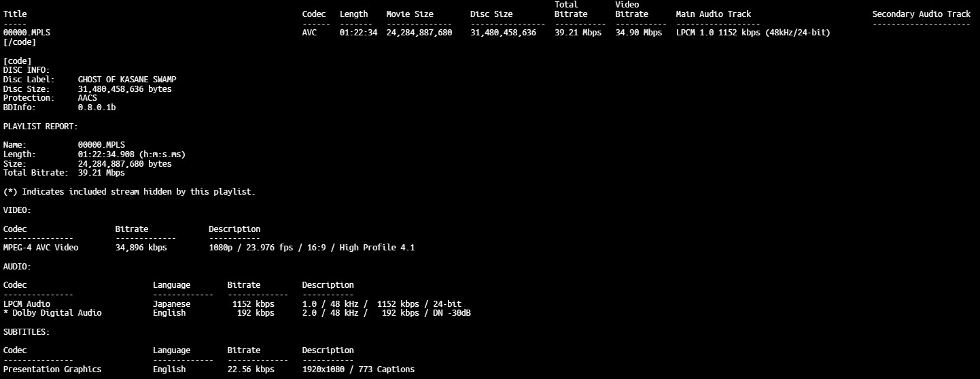Select the LPCM Audio codec row
The height and width of the screenshot is (379, 980).
tap(27, 304)
